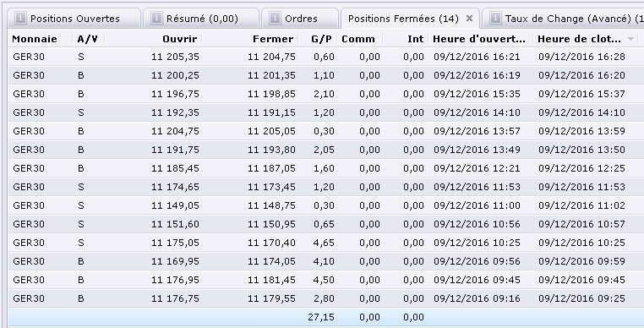Viewport: 644px width, 328px height.
Task: Select the open price 11 196,75
Action: coord(175,94)
